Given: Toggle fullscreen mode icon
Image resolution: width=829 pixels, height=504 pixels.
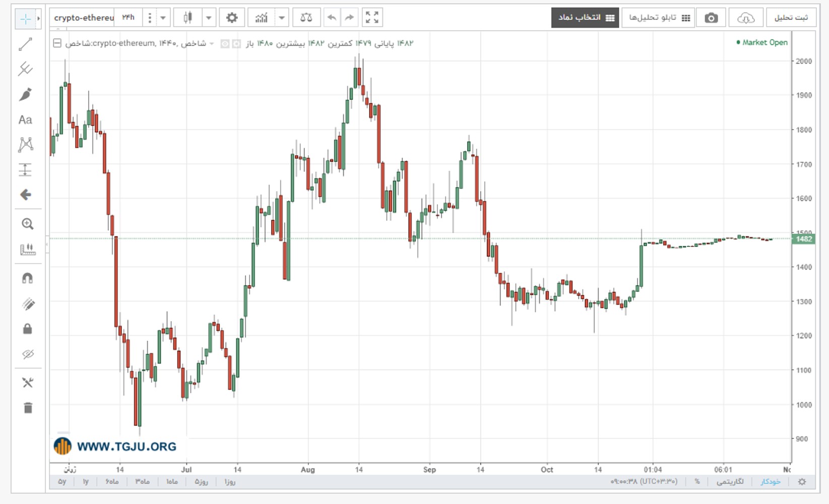Looking at the screenshot, I should tap(372, 18).
